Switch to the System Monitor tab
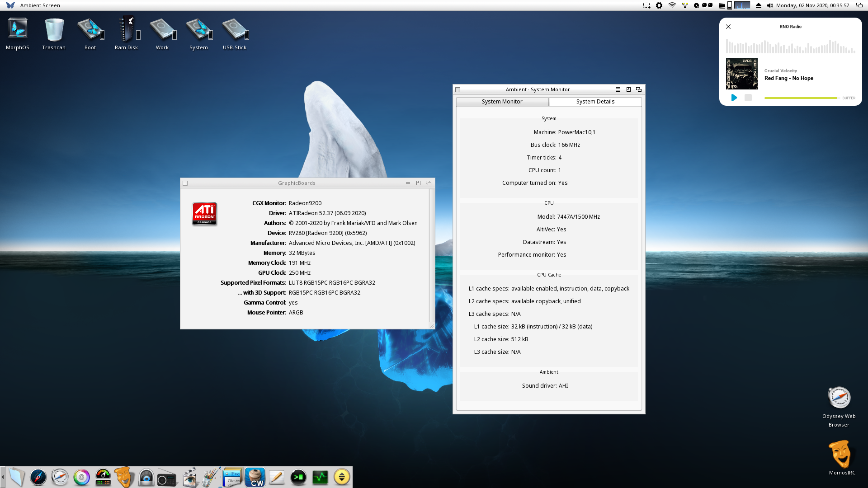Screen dimensions: 868x488 click(502, 102)
